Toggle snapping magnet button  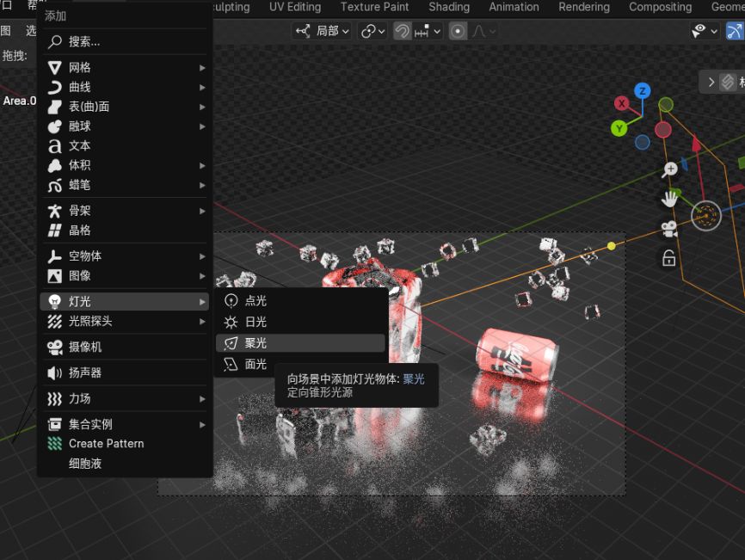pos(403,31)
